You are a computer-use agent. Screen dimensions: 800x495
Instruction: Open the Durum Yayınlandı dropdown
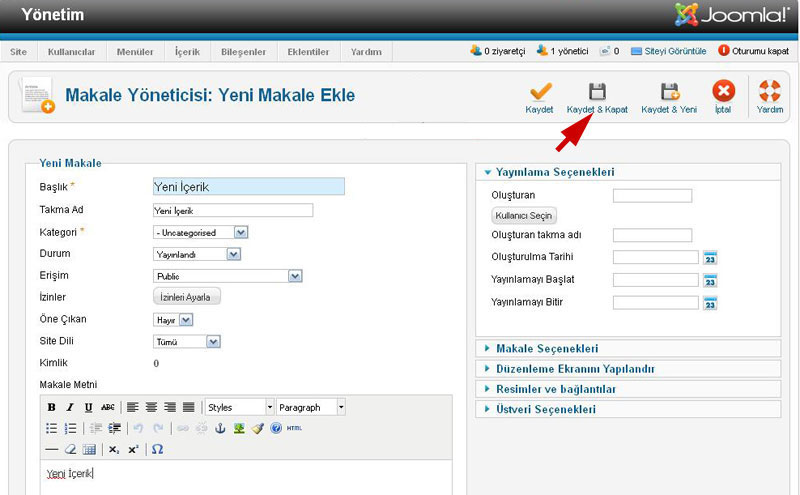(x=197, y=254)
